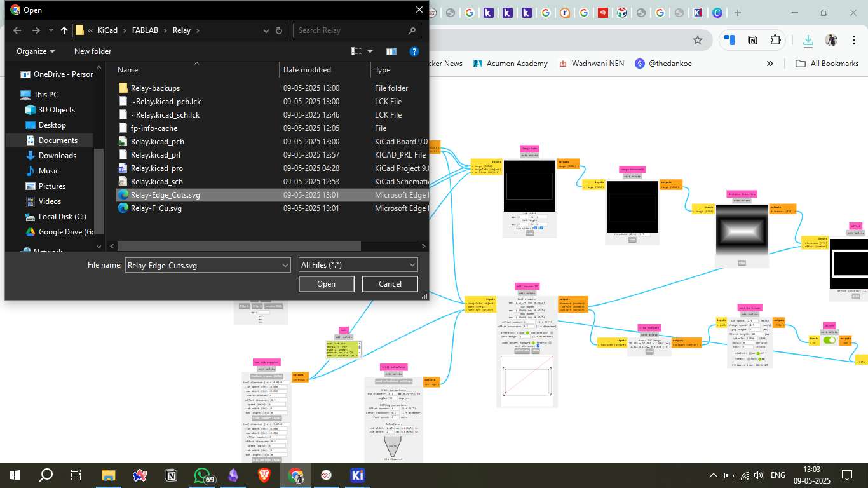Screen dimensions: 868x488
Task: Select forward path order radio button
Action: pyautogui.click(x=533, y=342)
